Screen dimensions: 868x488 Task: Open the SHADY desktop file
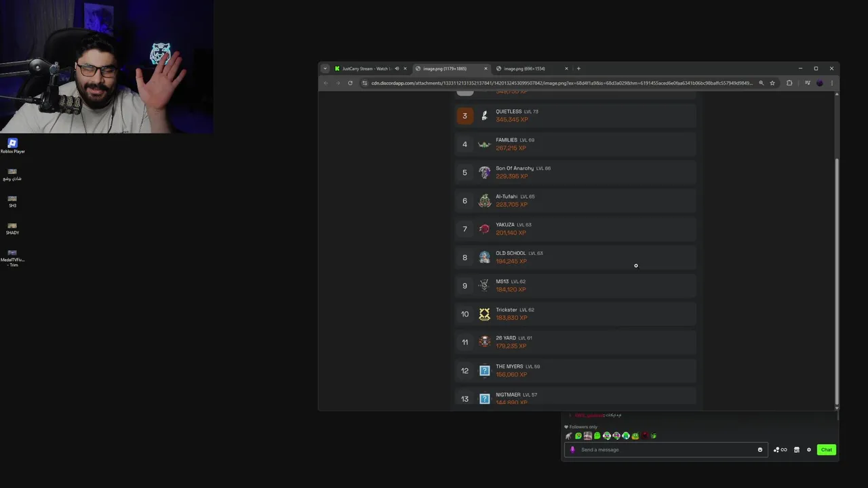pos(12,228)
